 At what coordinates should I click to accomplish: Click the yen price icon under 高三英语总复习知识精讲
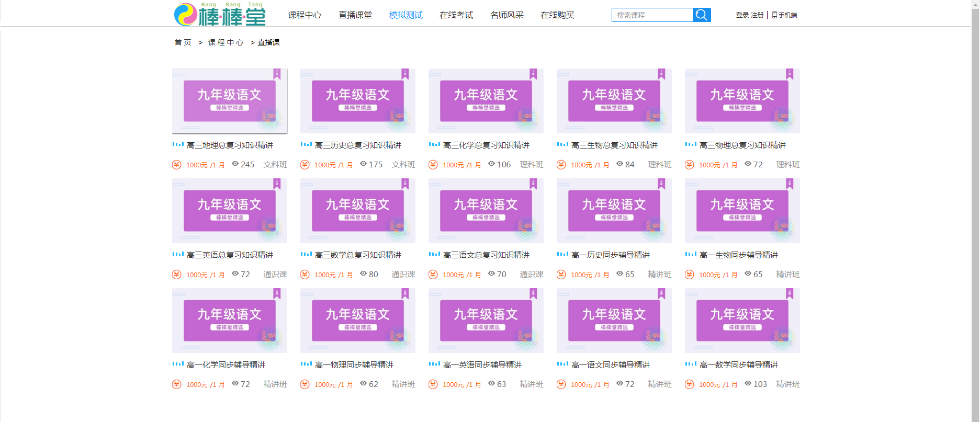[x=177, y=275]
